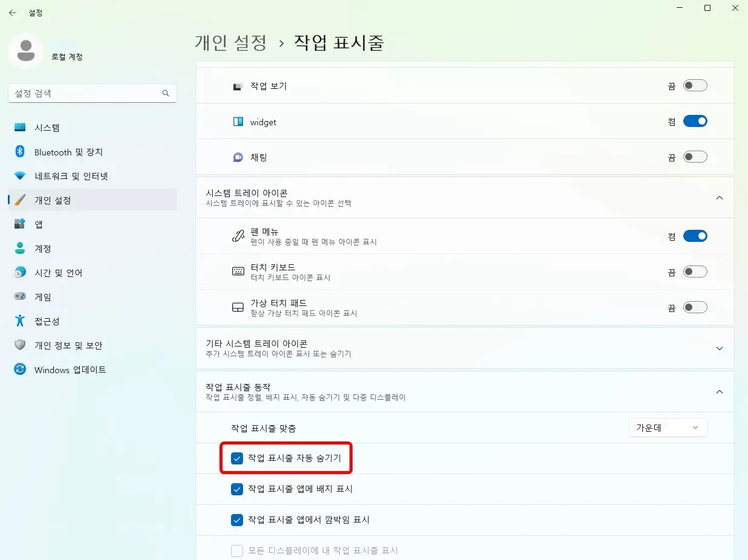Turn on the 채팅 toggle
Image resolution: width=748 pixels, height=560 pixels.
(695, 157)
